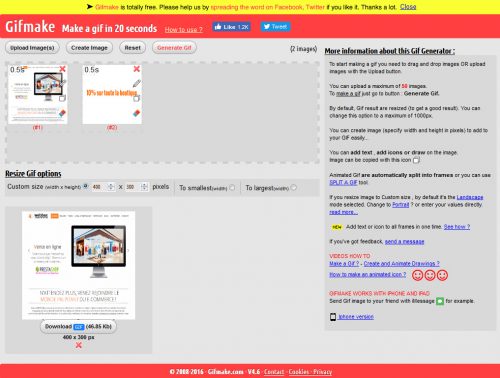This screenshot has width=500, height=378.
Task: Open the send a message link
Action: click(404, 242)
